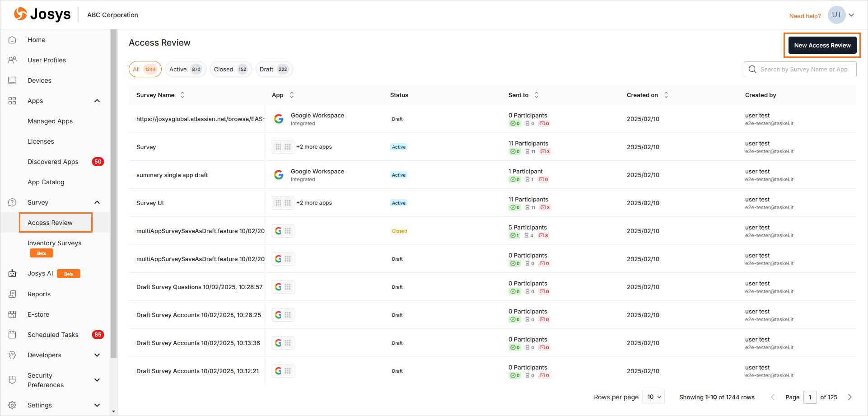The height and width of the screenshot is (416, 868).
Task: Click the Josys AI robot icon
Action: 12,273
